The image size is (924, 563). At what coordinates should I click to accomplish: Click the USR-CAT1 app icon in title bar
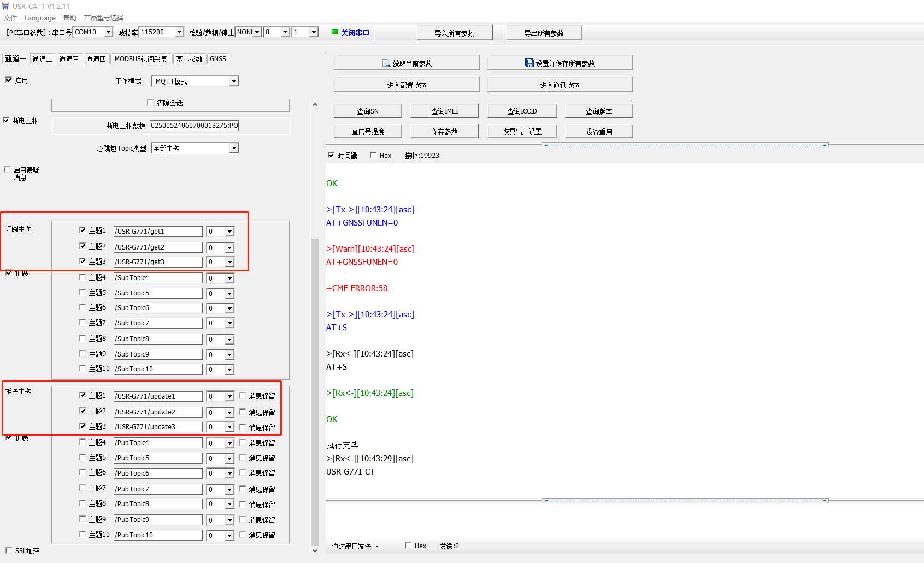5,6
